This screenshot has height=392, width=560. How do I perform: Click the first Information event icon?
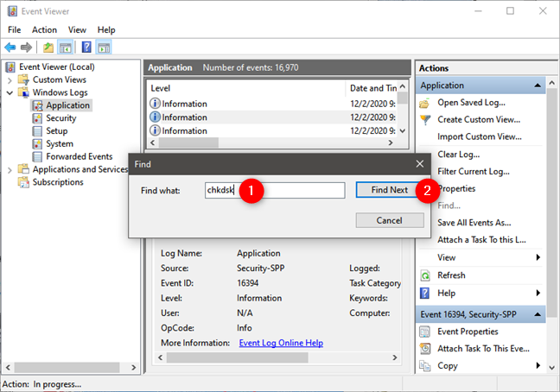(x=155, y=104)
